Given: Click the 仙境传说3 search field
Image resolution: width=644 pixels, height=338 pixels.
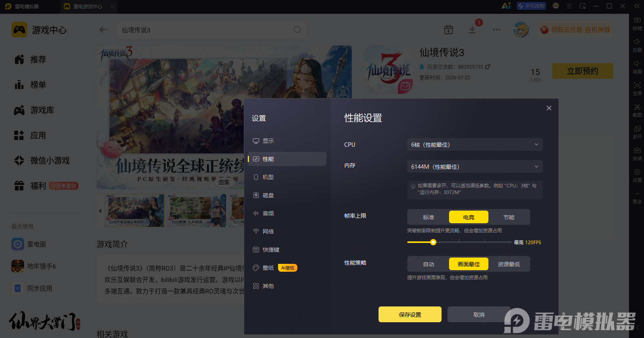Looking at the screenshot, I should [x=212, y=30].
